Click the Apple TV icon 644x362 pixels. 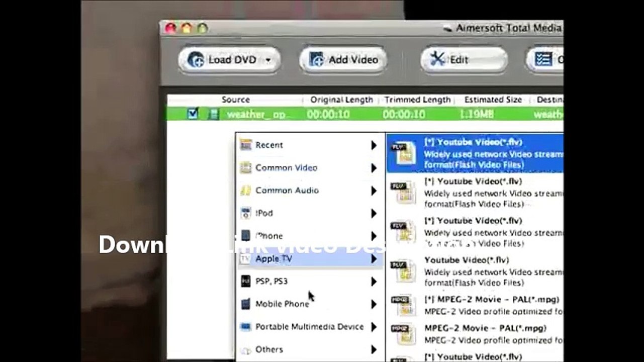pyautogui.click(x=245, y=258)
